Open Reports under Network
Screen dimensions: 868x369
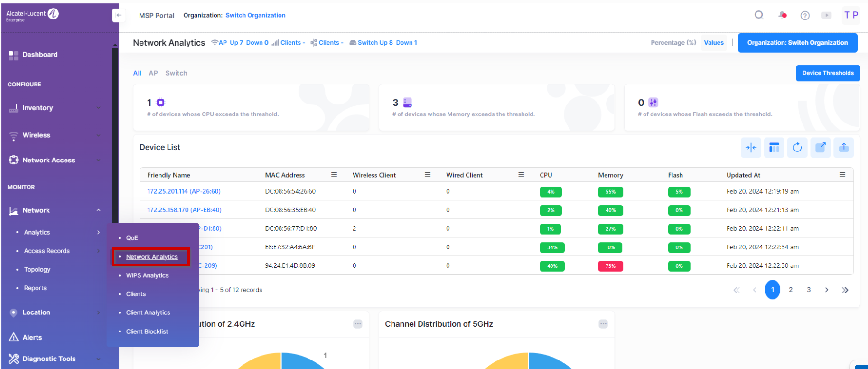(35, 288)
